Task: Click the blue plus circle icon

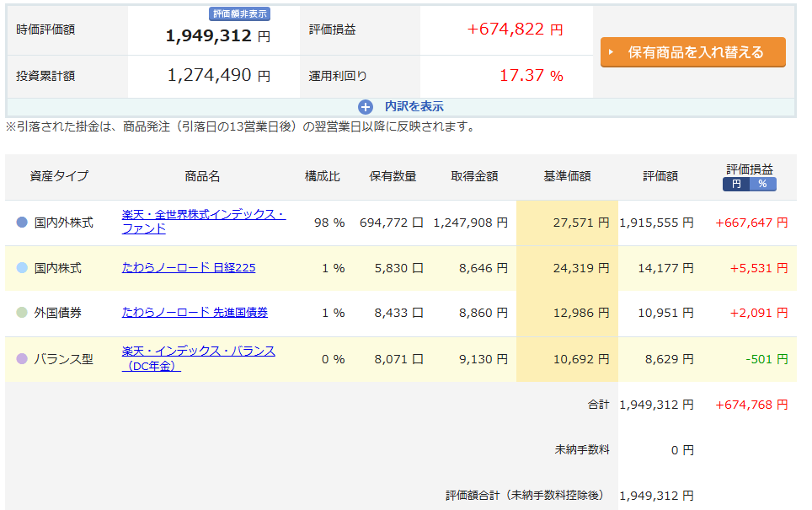Action: [365, 107]
